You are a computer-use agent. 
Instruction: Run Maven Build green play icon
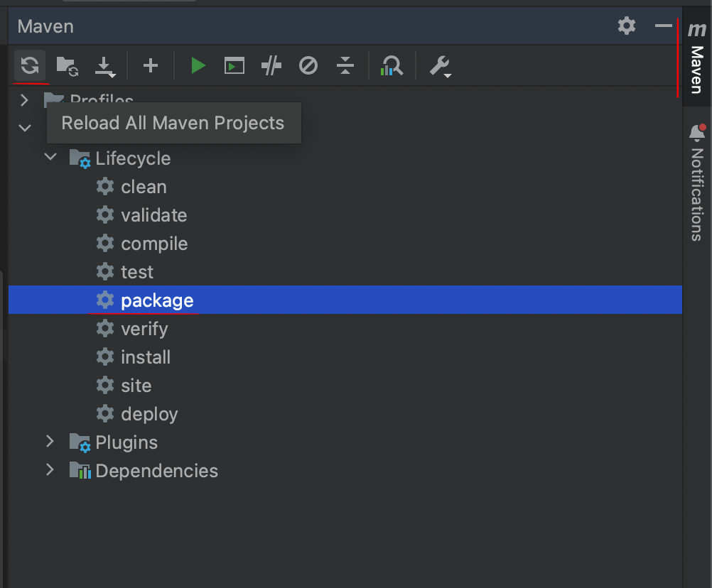(198, 66)
